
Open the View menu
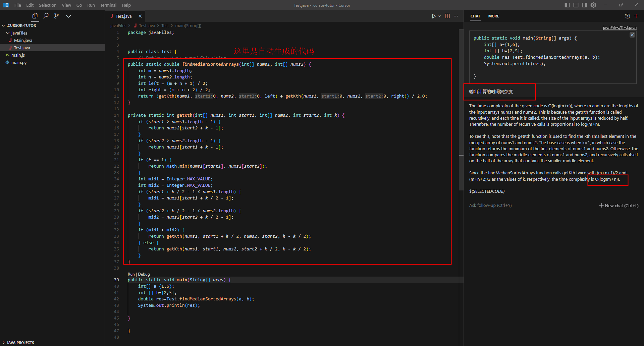(66, 5)
